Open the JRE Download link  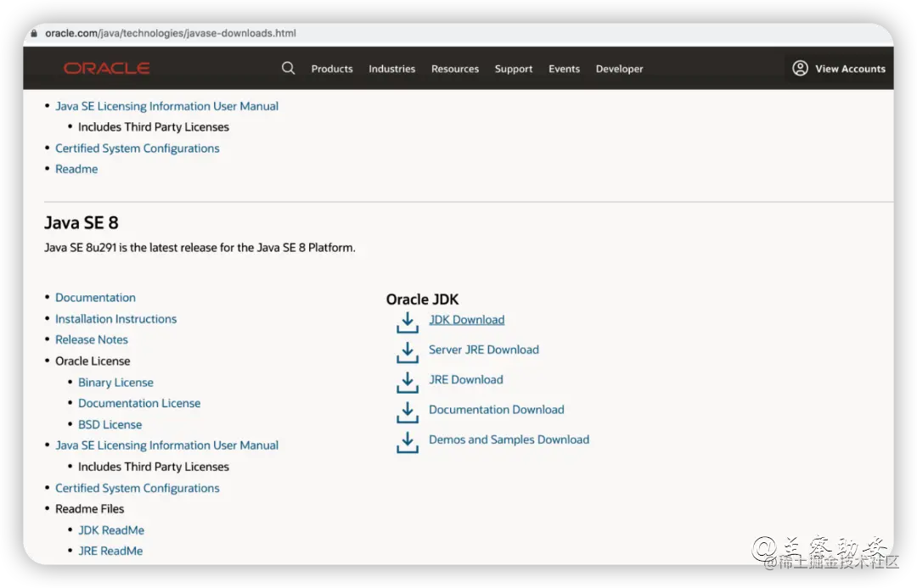465,379
